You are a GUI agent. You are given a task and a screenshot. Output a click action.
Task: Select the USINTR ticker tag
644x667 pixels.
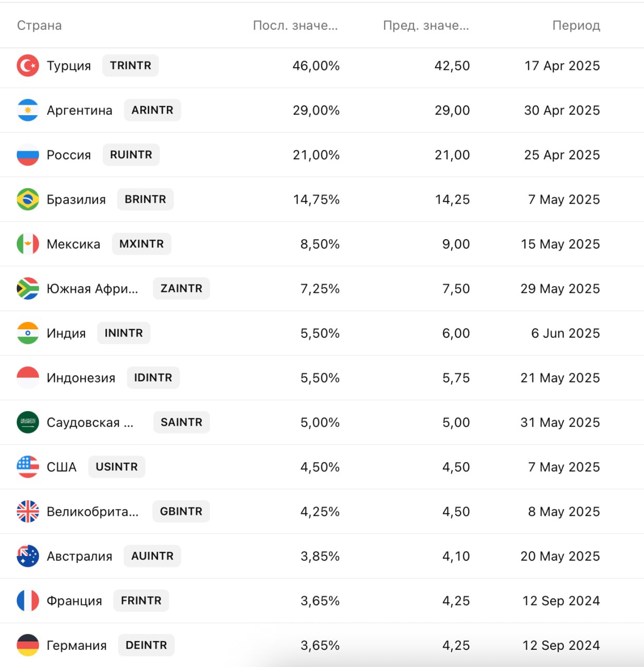[x=117, y=467]
